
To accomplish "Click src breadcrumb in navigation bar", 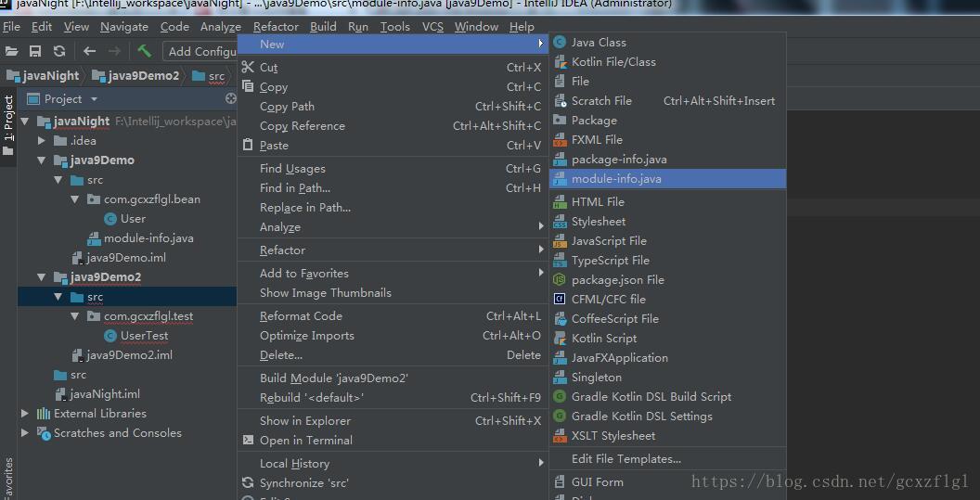I will coord(209,76).
